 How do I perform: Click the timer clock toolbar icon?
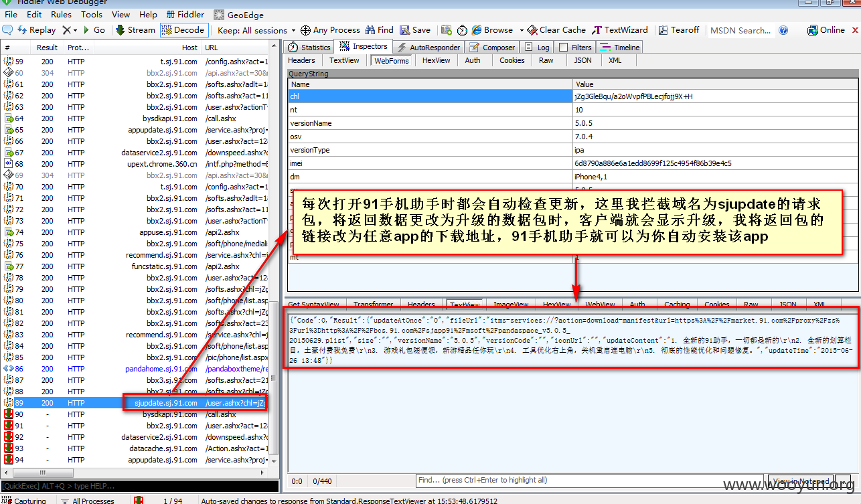point(463,30)
